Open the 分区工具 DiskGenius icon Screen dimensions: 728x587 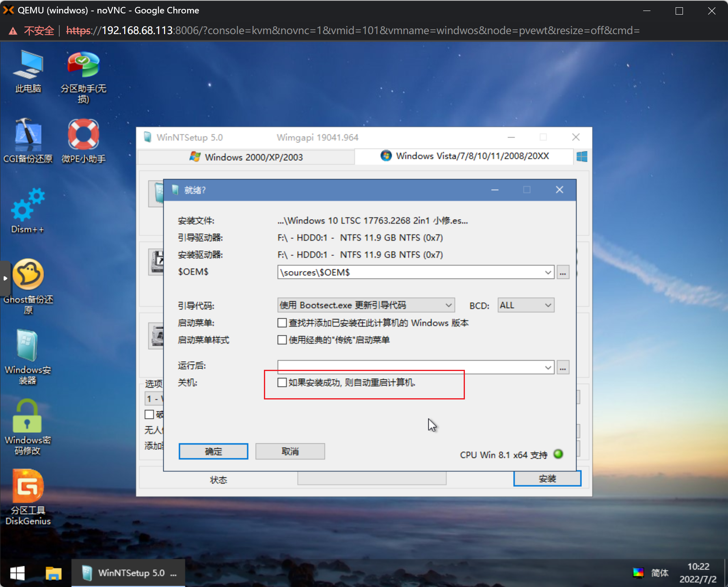[28, 498]
